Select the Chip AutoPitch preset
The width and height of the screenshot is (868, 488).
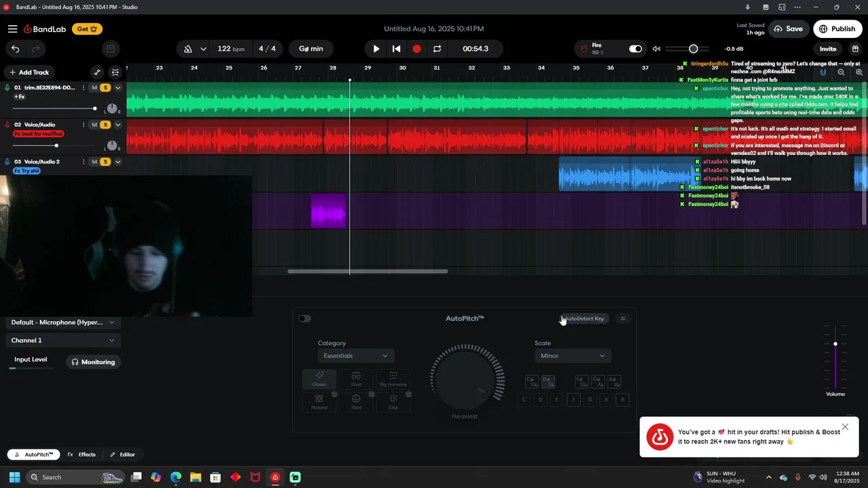click(393, 402)
